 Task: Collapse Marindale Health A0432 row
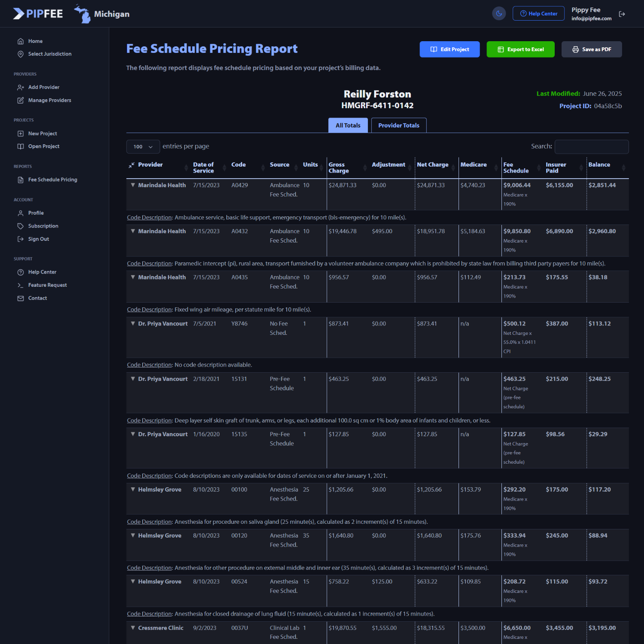(x=133, y=231)
